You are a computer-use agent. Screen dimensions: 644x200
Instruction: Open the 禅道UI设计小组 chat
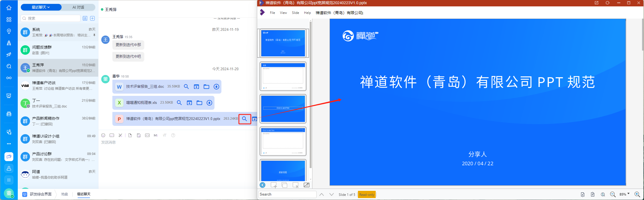click(58, 139)
